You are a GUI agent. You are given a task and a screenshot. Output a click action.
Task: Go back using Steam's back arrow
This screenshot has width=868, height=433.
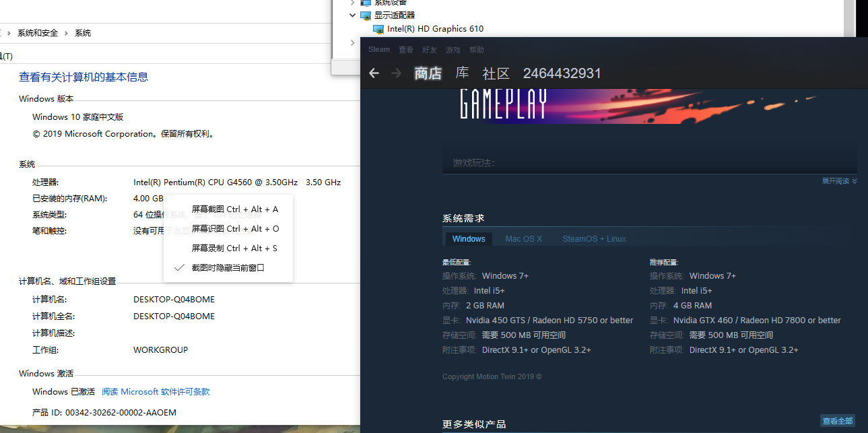coord(374,73)
